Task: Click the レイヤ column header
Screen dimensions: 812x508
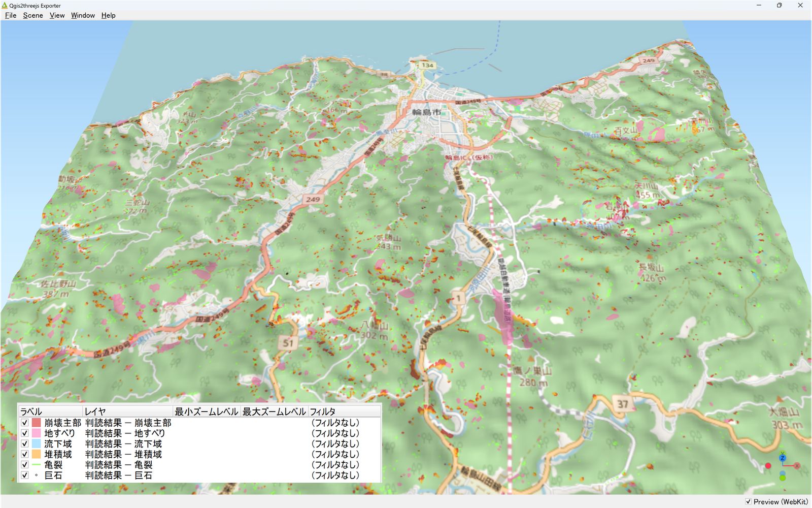Action: click(x=128, y=411)
